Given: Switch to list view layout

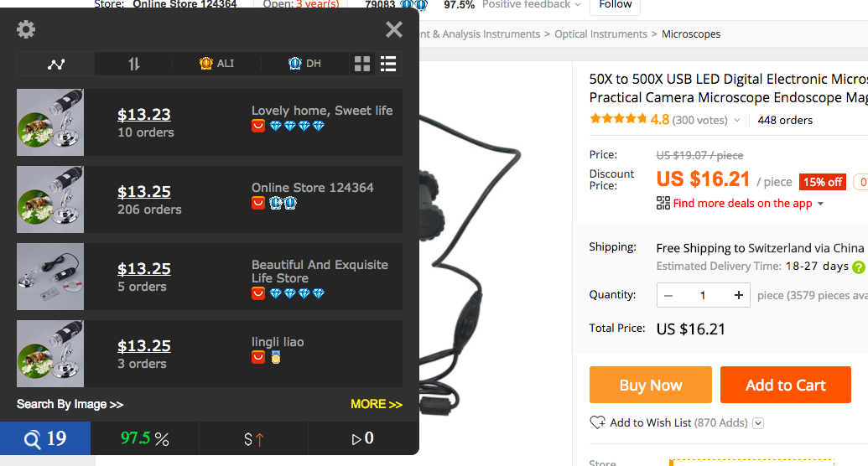Looking at the screenshot, I should (x=388, y=64).
